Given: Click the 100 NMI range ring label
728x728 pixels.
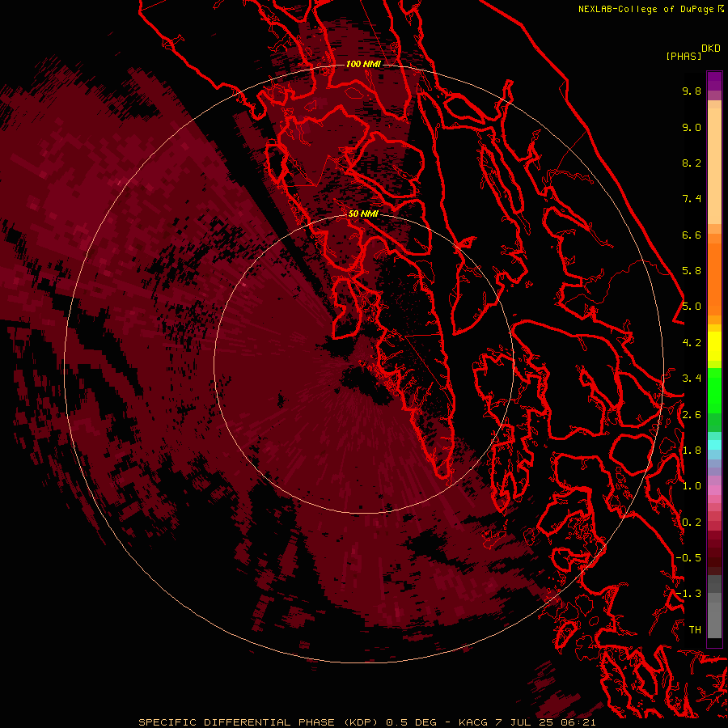Looking at the screenshot, I should [363, 64].
